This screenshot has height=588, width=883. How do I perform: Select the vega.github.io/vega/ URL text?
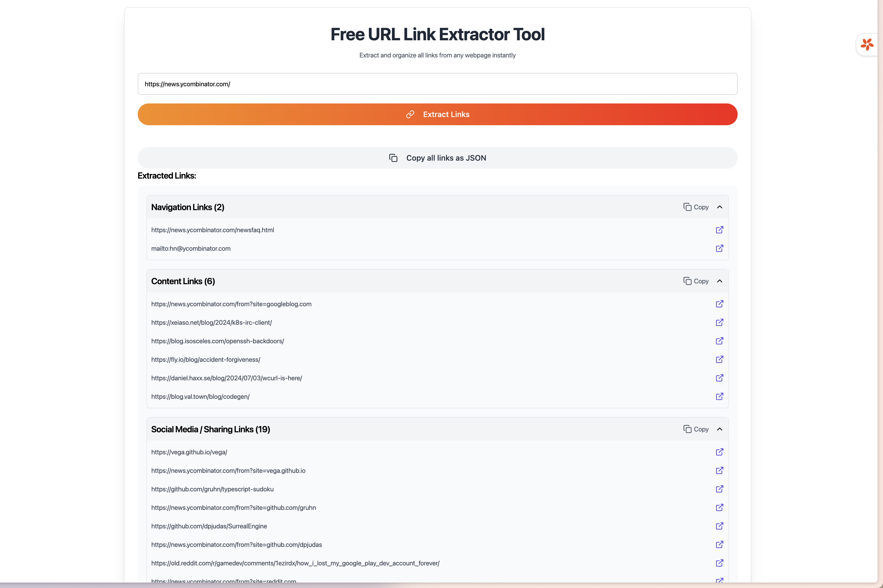tap(189, 452)
